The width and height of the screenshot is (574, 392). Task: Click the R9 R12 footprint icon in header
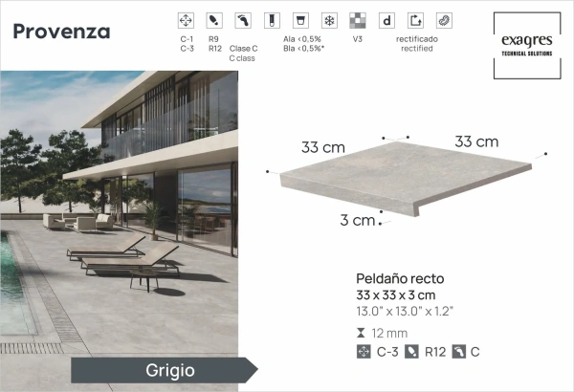click(x=214, y=20)
